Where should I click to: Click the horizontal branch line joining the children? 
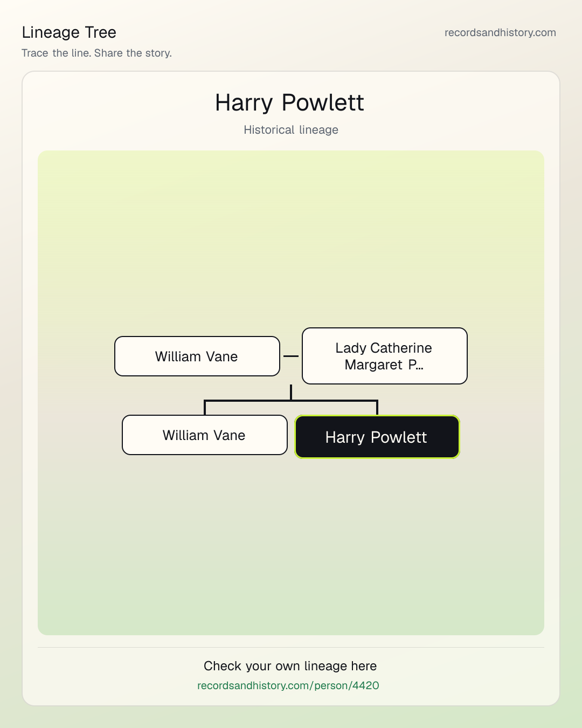pyautogui.click(x=291, y=401)
